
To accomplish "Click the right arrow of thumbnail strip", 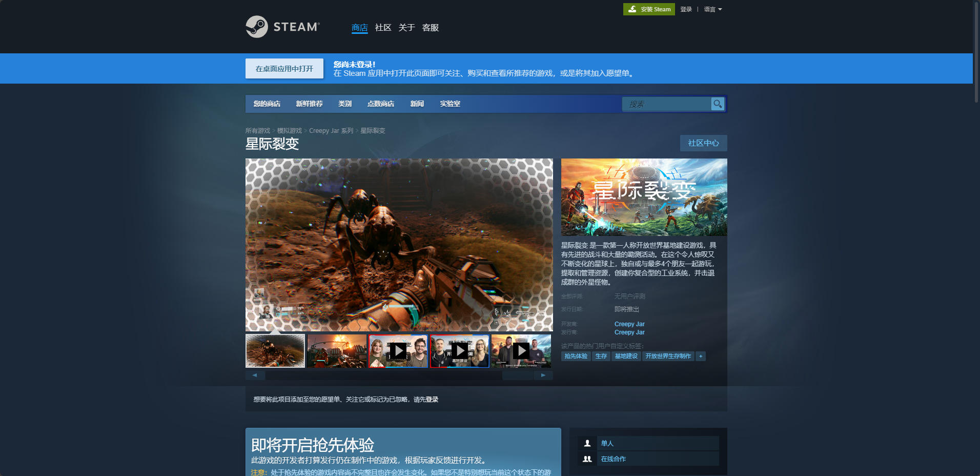I will point(543,375).
